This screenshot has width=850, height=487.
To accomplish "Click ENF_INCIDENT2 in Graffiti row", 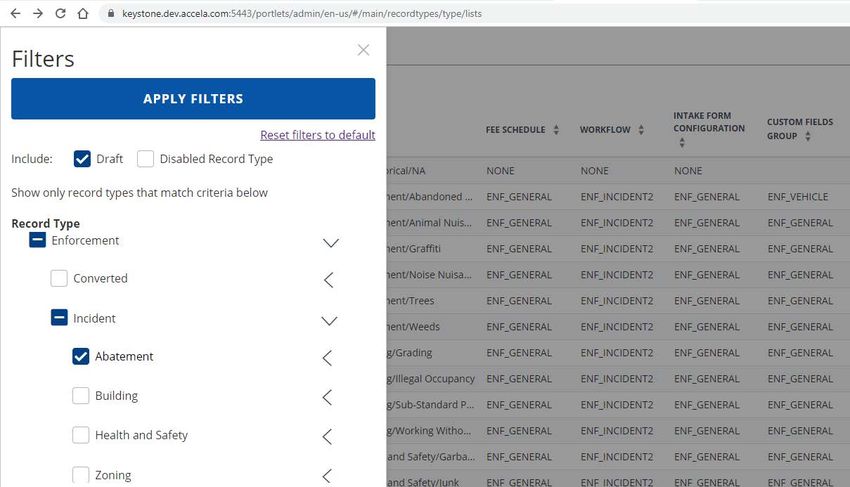I will (x=617, y=249).
